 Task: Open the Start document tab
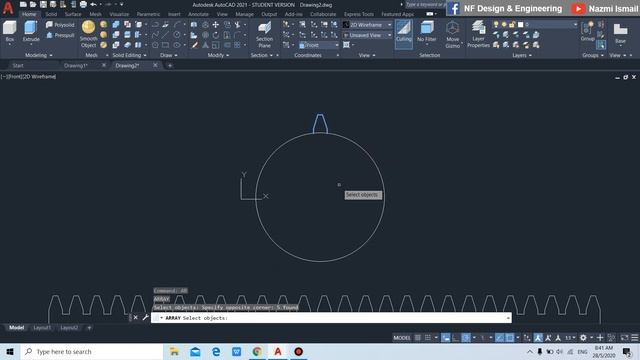tap(18, 65)
